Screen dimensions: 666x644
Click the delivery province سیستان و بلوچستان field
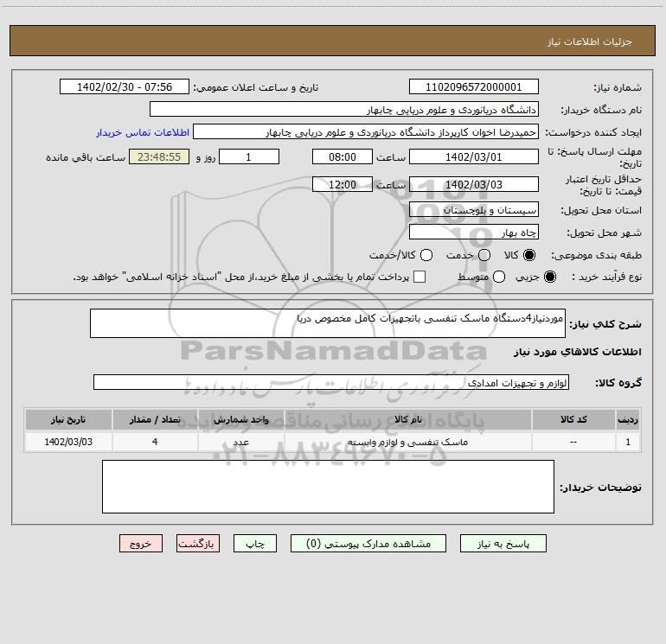point(474,209)
